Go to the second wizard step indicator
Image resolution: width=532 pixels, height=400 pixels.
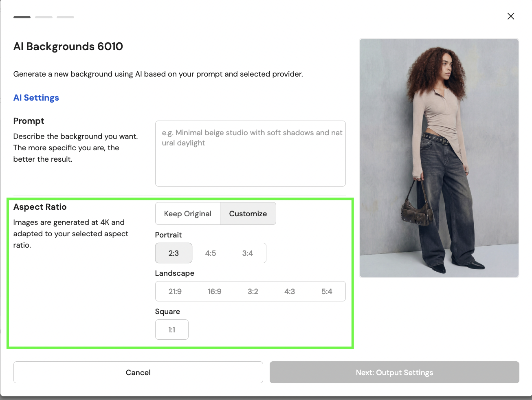pos(44,17)
